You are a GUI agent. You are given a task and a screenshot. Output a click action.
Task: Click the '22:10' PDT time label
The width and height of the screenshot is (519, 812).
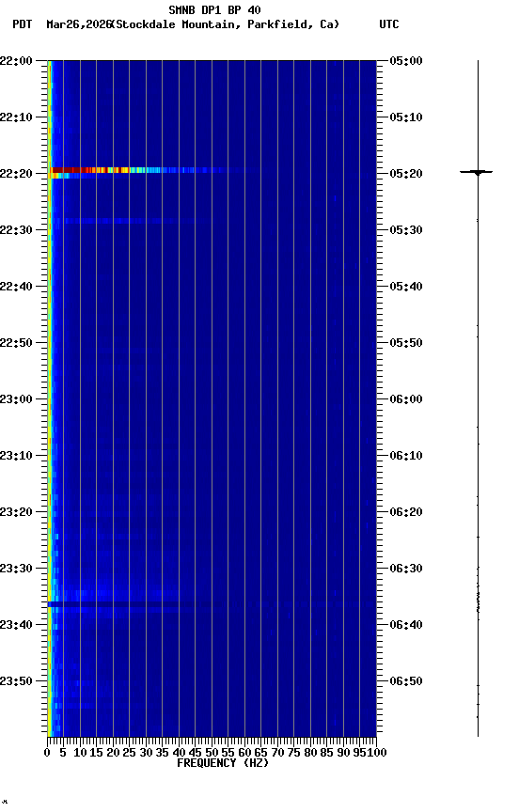point(16,117)
